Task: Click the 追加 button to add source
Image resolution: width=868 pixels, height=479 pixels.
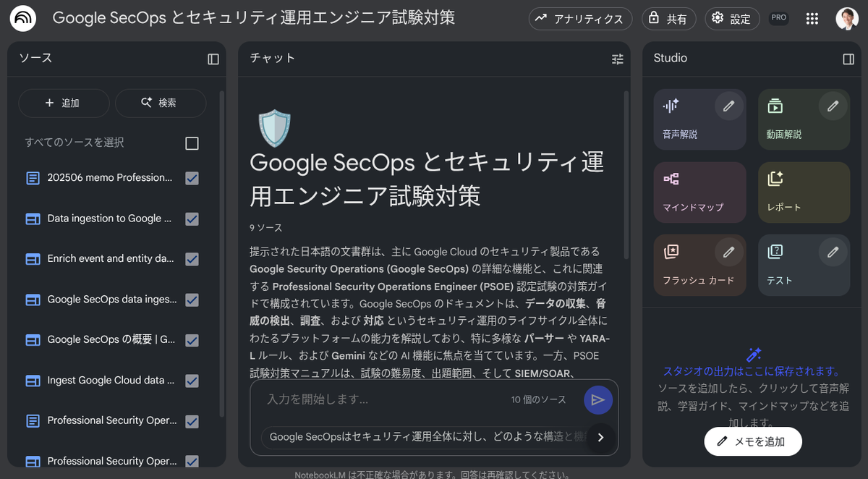Action: (63, 103)
